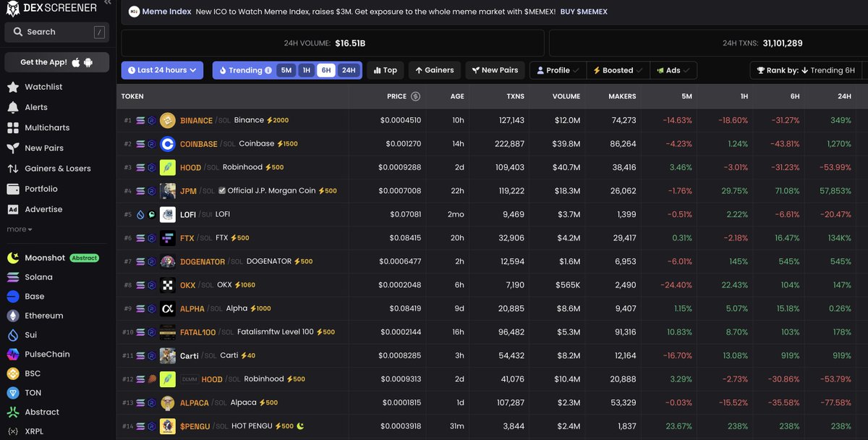Viewport: 868px width, 440px height.
Task: Switch trending to 6H
Action: pyautogui.click(x=326, y=70)
